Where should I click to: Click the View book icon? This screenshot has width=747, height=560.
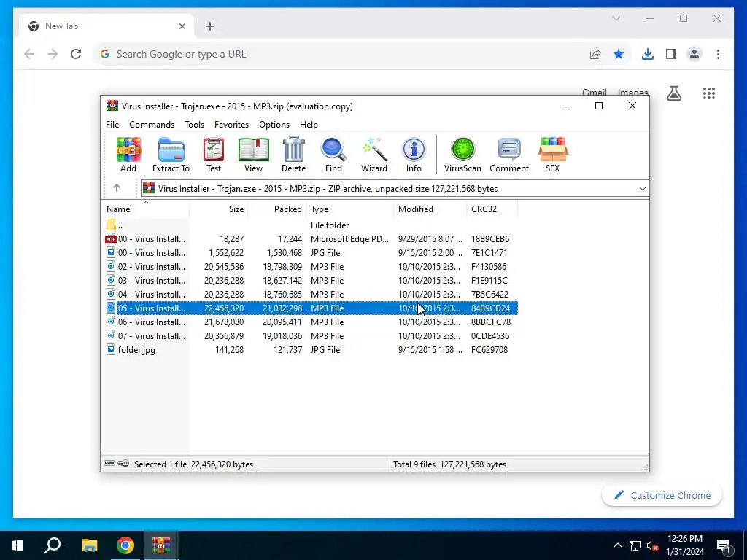tap(253, 155)
